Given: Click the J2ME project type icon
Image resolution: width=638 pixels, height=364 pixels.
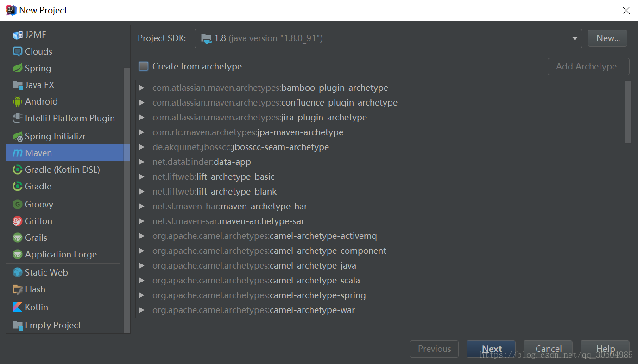Looking at the screenshot, I should (x=18, y=35).
